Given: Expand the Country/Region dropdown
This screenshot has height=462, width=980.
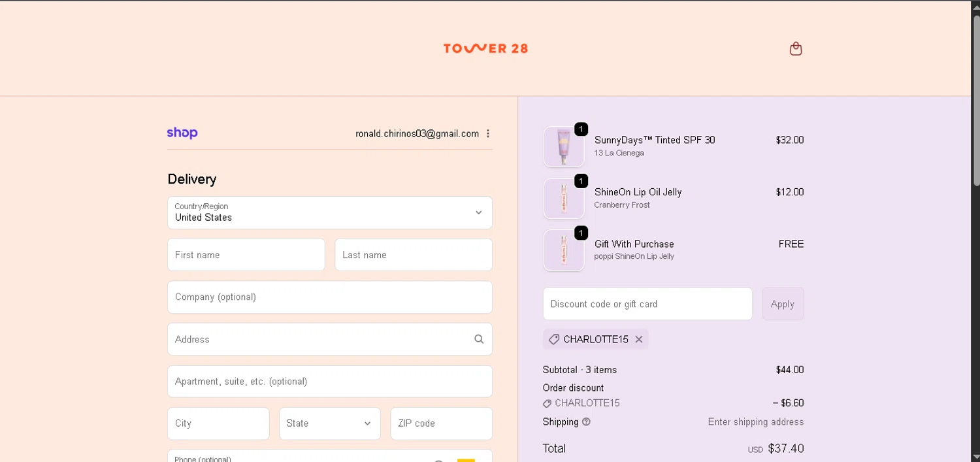Looking at the screenshot, I should click(x=330, y=212).
